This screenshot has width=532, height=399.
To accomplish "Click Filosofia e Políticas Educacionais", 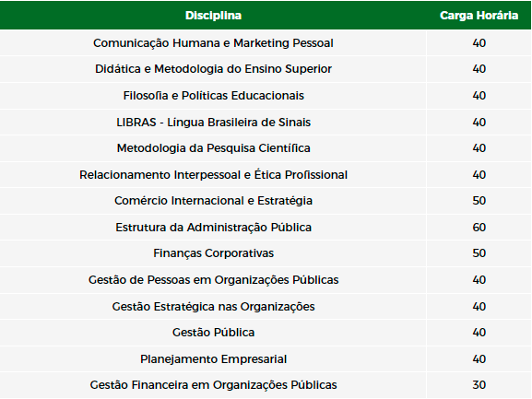I will coord(213,96).
